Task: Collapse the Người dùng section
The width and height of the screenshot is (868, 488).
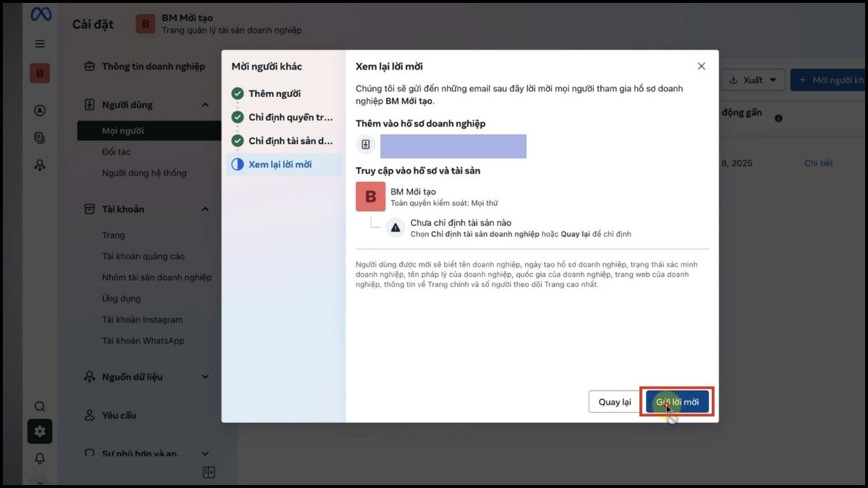Action: 205,105
